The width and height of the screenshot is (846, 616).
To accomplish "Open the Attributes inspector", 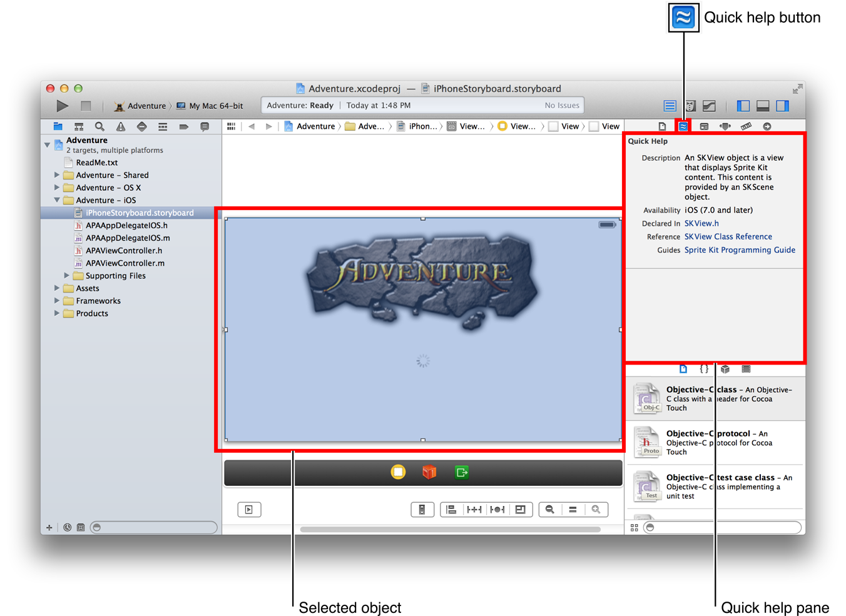I will 725,126.
